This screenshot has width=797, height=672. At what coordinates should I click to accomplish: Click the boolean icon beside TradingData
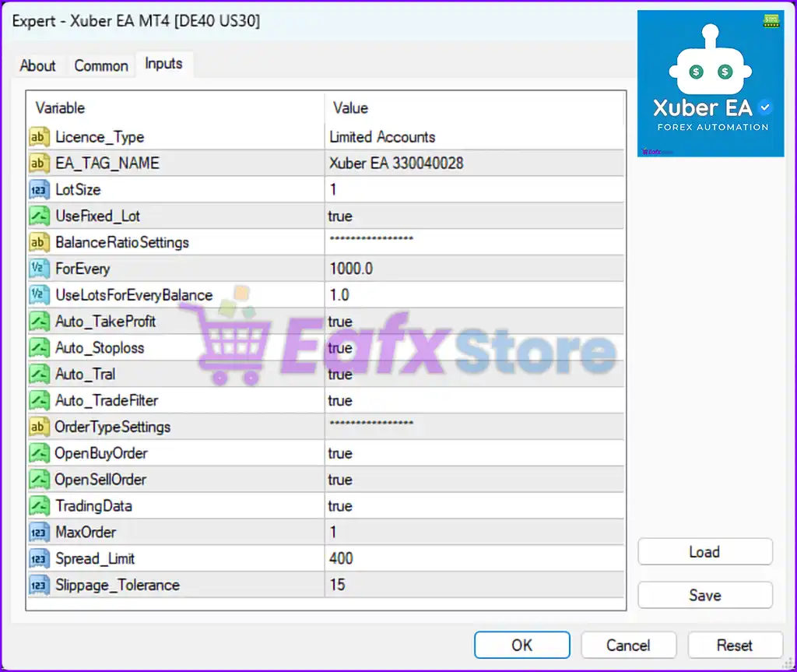click(39, 505)
